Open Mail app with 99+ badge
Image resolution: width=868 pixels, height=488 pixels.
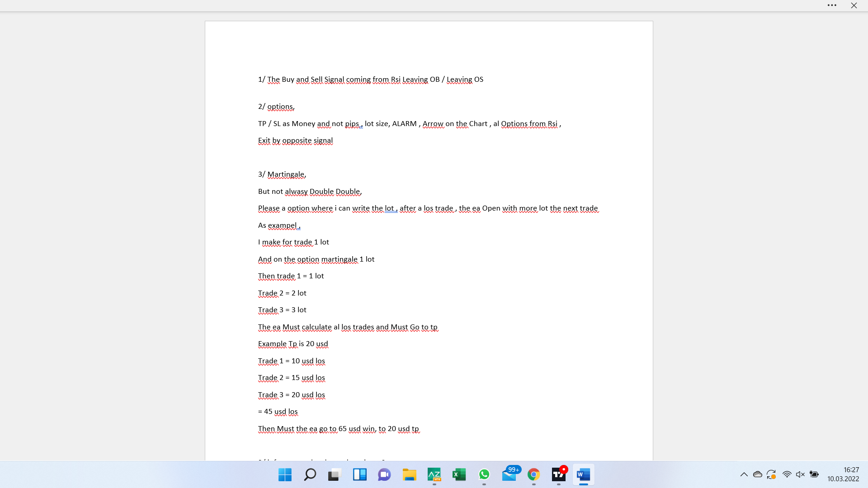(509, 474)
